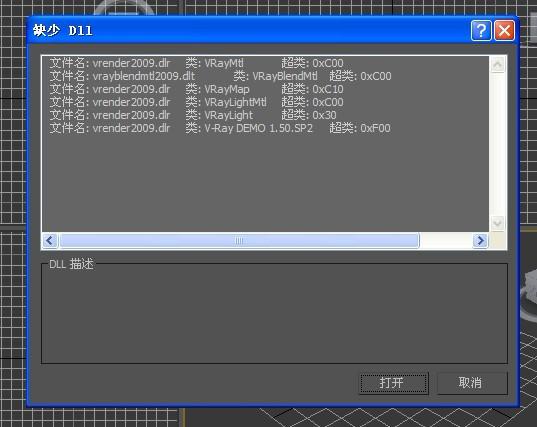Close the 缺少 Dll dialog with the red X

(504, 30)
